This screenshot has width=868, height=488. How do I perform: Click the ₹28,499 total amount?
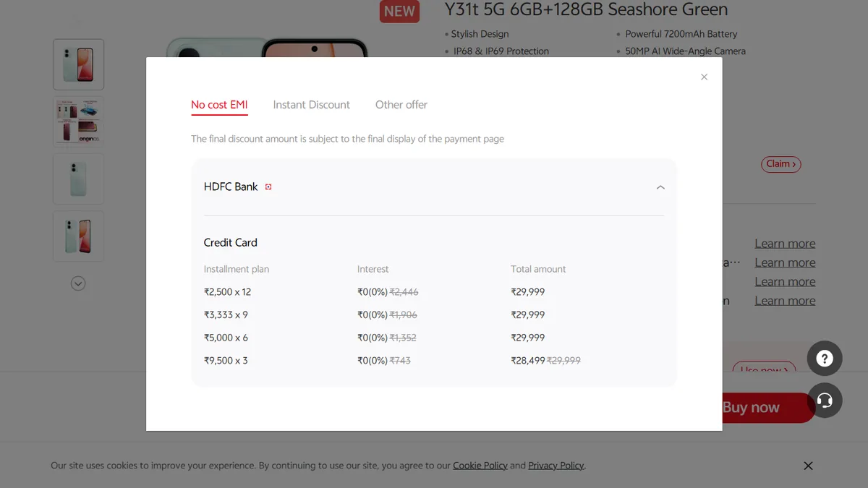point(528,361)
